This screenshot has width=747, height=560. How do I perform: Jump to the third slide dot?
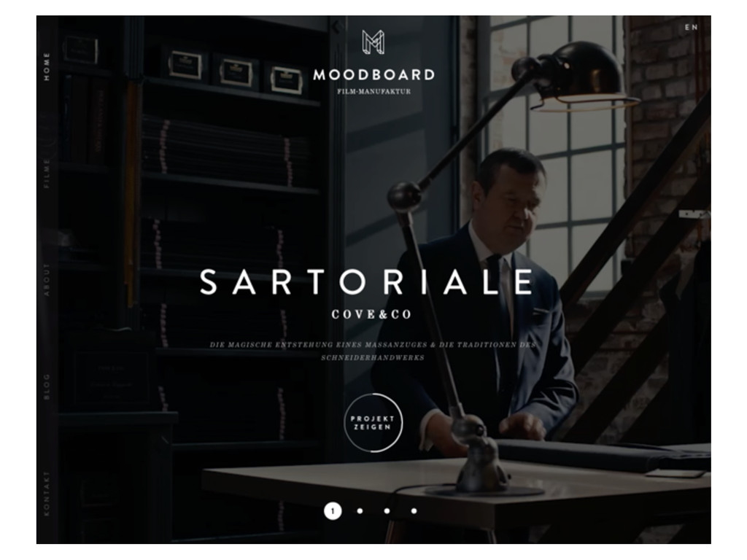387,511
